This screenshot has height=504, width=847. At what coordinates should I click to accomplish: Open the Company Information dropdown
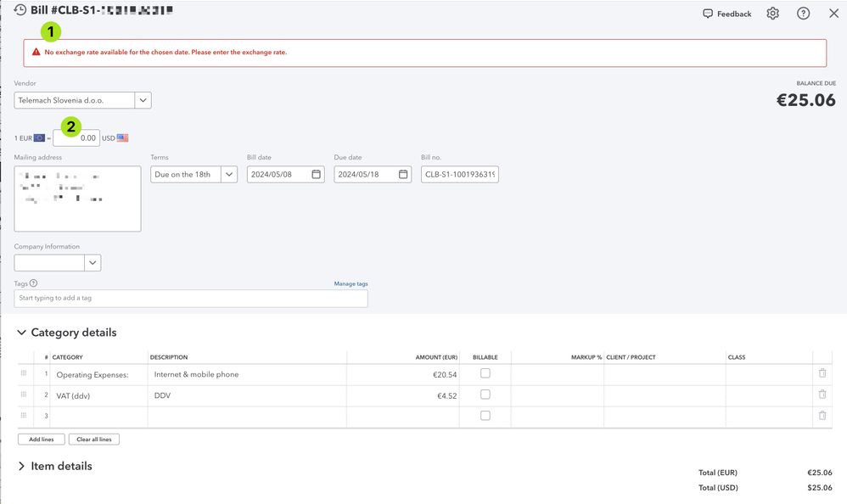93,263
